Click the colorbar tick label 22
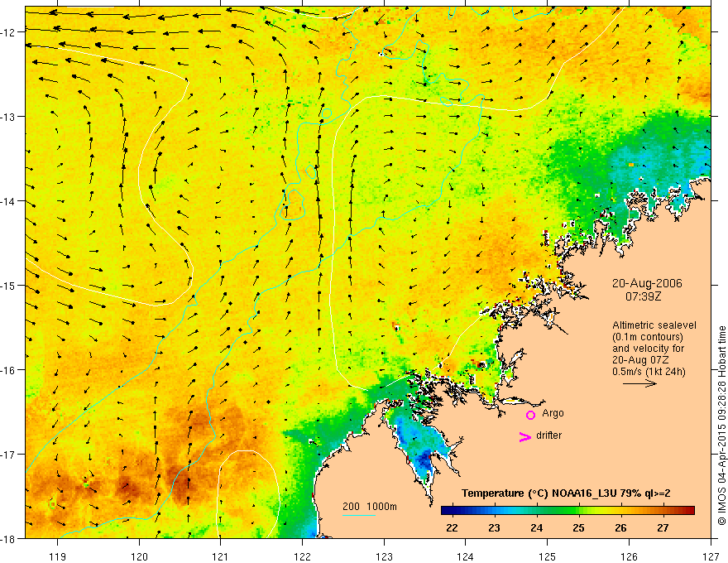Viewport: 728px width, 563px height. (452, 527)
